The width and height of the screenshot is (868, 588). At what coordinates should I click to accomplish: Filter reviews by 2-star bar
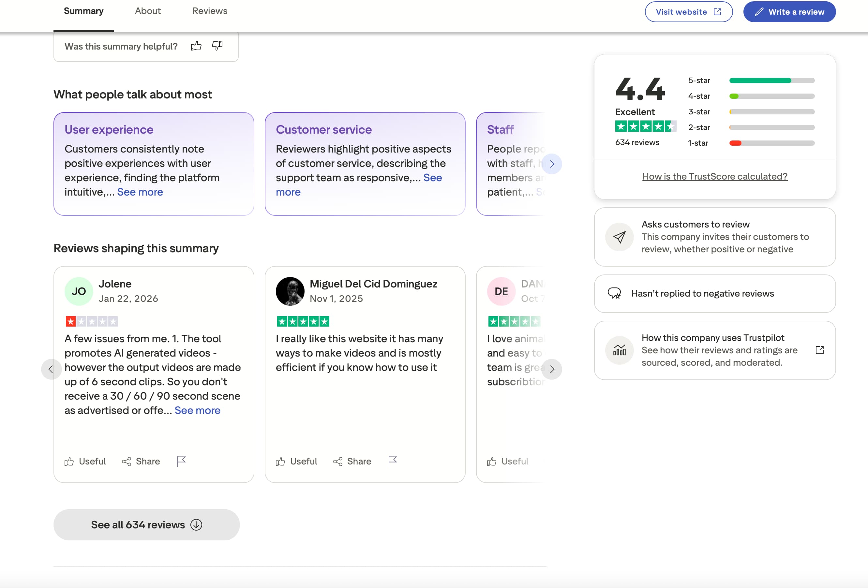(x=772, y=127)
